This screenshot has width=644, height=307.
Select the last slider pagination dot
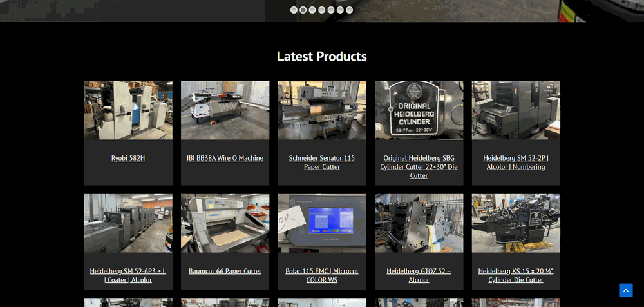pos(349,10)
